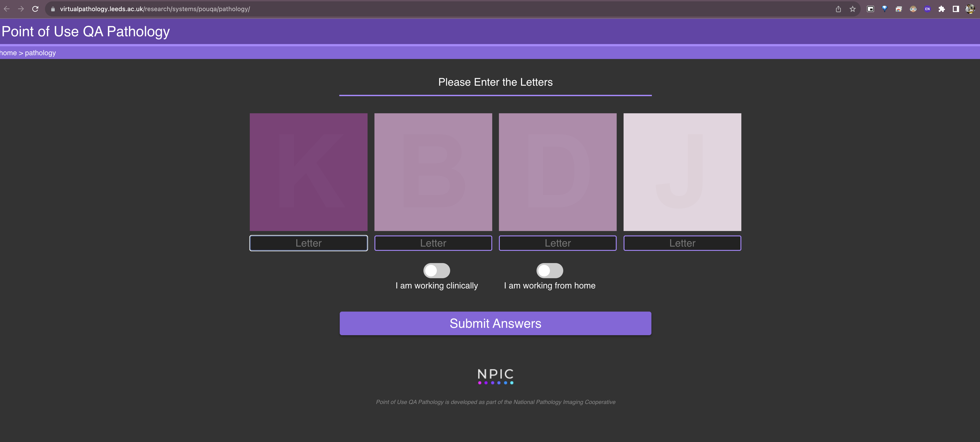Click the browser address bar URL
Viewport: 980px width, 442px height.
coord(155,9)
